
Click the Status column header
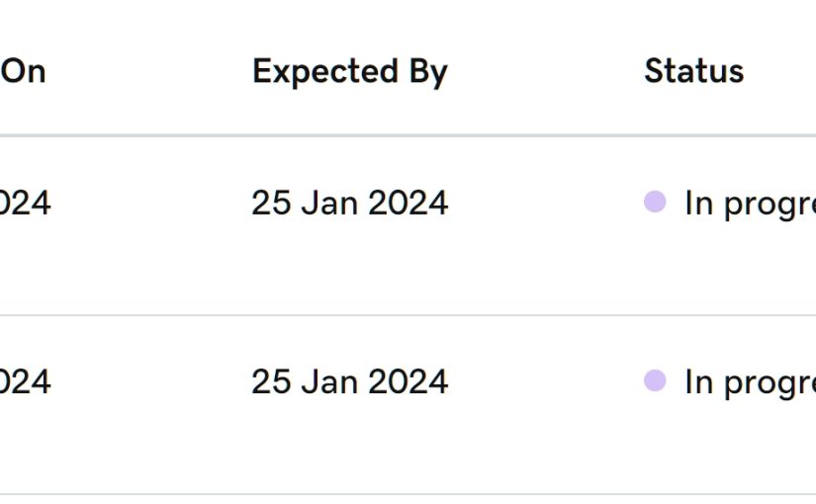point(693,71)
